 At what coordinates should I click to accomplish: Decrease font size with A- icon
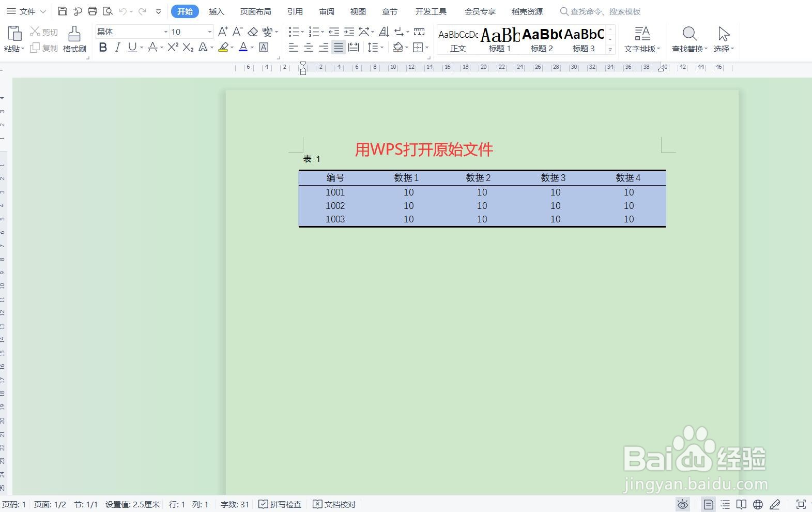(x=238, y=32)
